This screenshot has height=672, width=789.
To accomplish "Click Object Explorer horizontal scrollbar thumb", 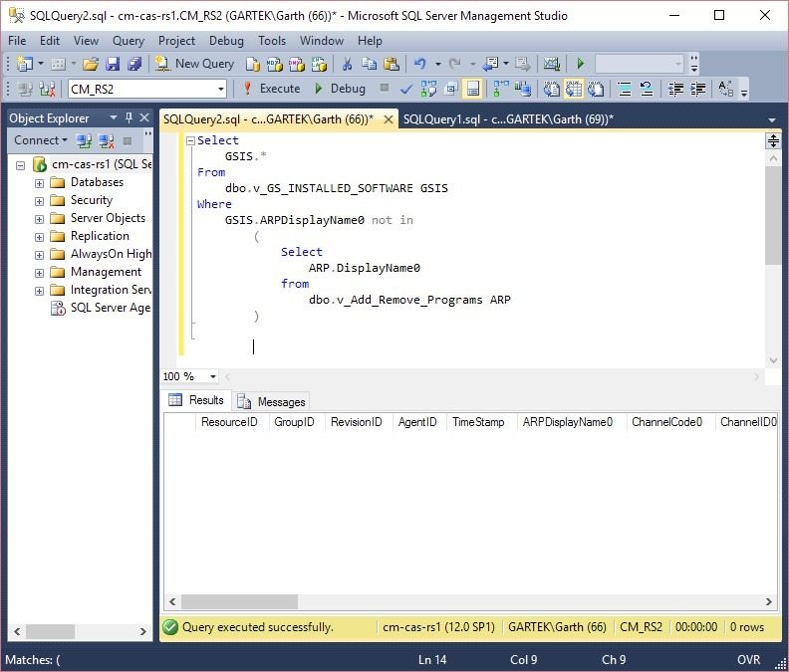I will (51, 631).
